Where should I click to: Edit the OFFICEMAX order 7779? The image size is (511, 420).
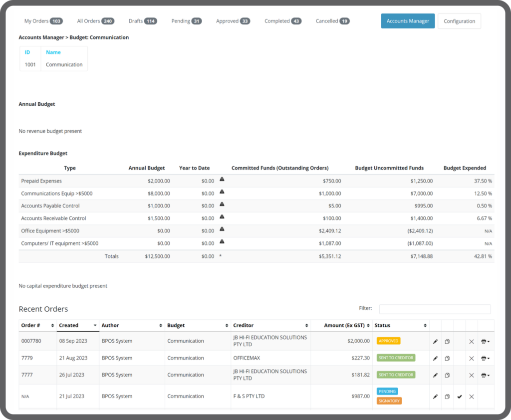pyautogui.click(x=435, y=359)
